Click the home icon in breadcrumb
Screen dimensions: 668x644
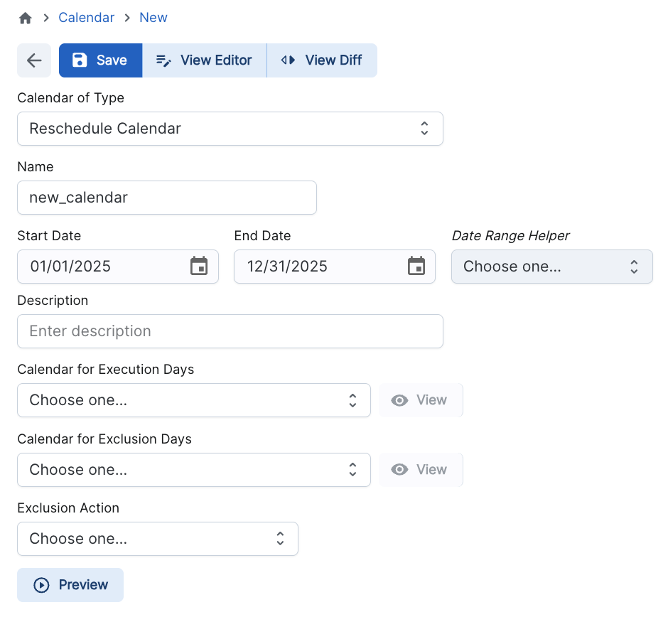(x=26, y=18)
